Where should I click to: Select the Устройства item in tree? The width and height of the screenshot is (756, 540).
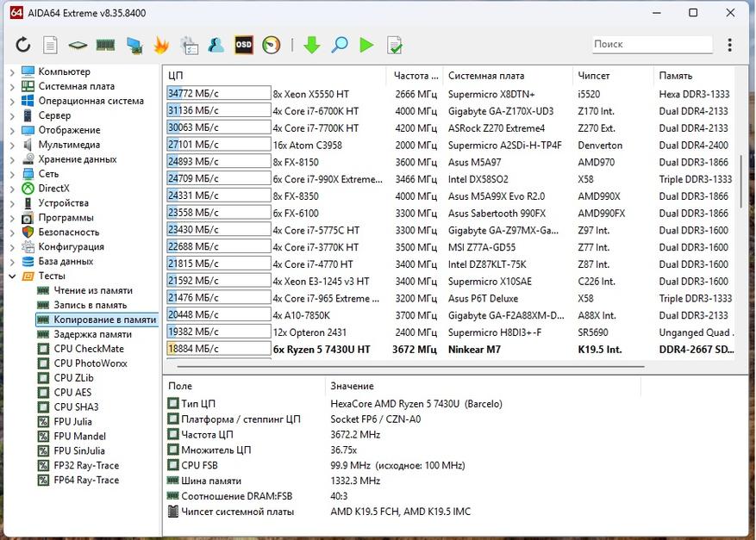[x=63, y=202]
